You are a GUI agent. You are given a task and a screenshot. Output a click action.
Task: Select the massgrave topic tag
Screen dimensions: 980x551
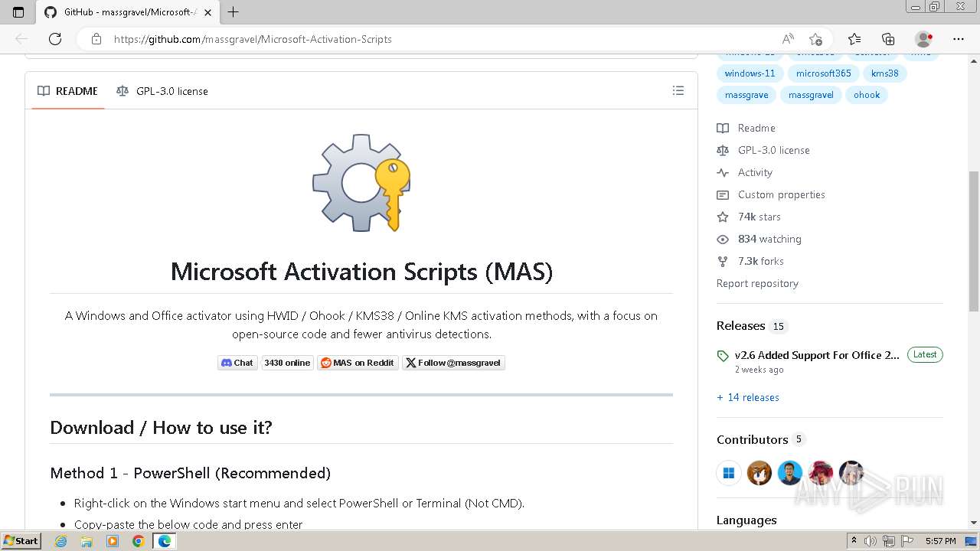[746, 95]
